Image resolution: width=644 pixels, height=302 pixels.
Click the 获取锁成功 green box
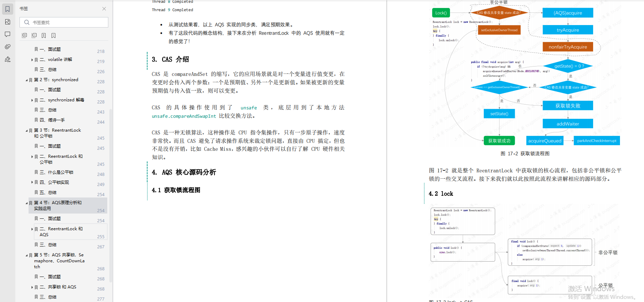coord(499,141)
